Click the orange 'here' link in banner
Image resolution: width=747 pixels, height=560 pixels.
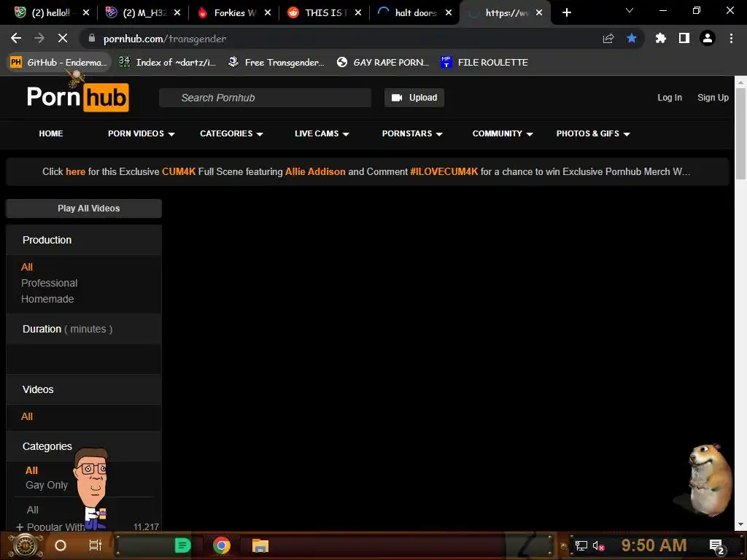(x=75, y=172)
